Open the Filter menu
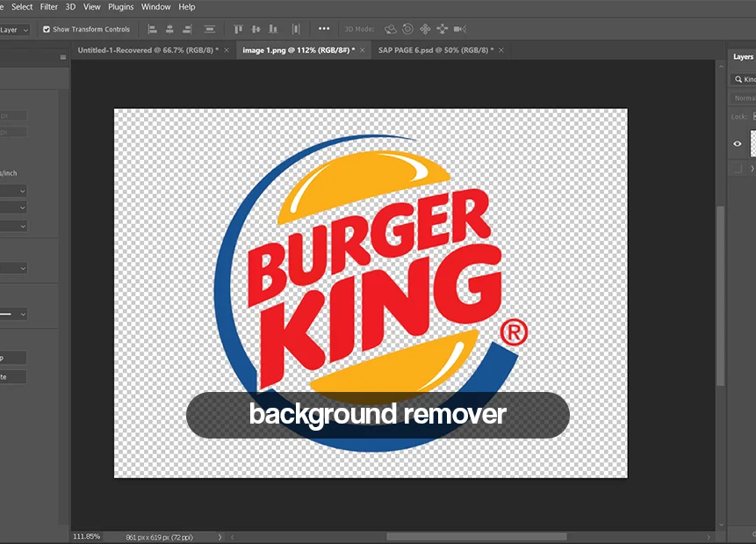 [48, 6]
